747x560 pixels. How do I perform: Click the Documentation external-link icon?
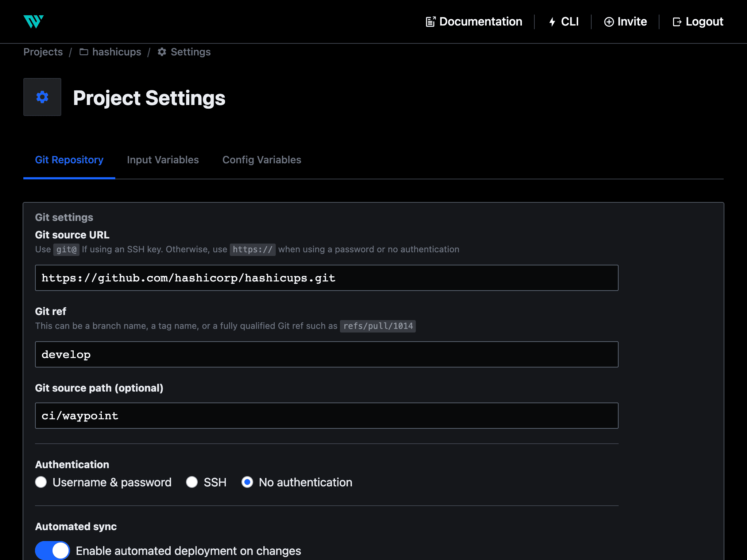pos(430,22)
